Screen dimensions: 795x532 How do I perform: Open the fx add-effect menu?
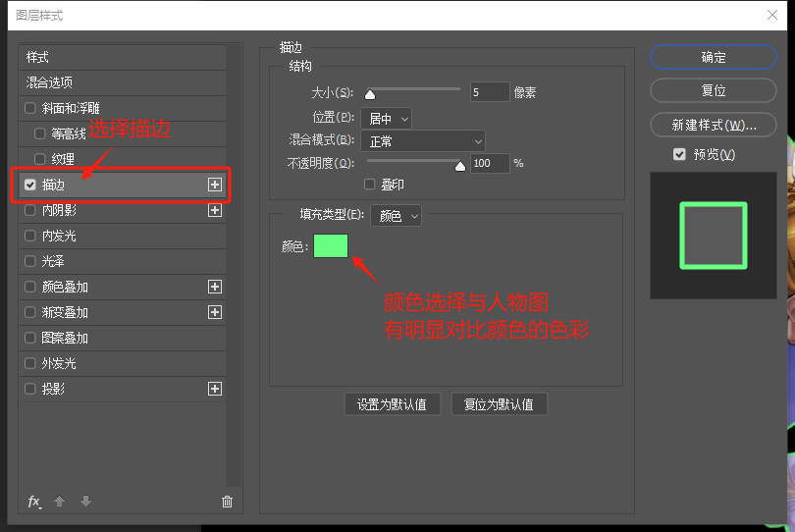(34, 502)
